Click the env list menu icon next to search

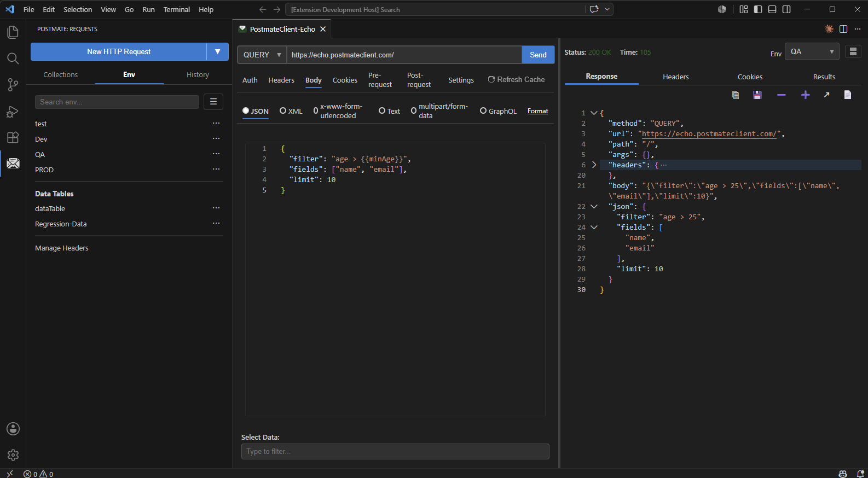coord(213,102)
